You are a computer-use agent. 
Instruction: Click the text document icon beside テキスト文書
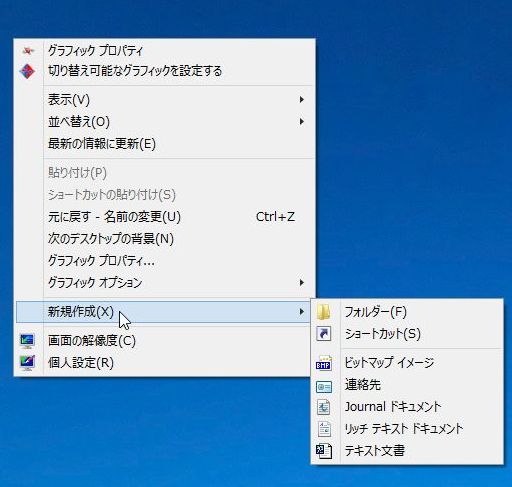click(x=324, y=451)
